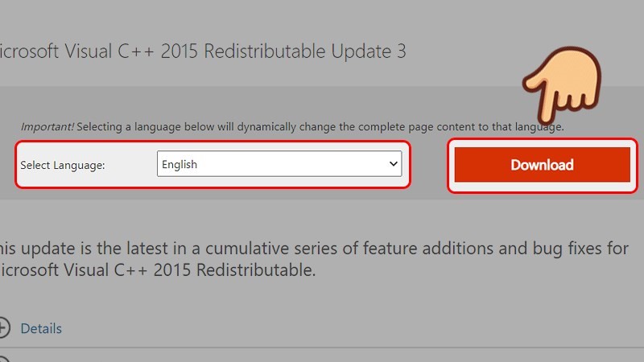
Task: Open the Select Language combo box
Action: tap(279, 164)
